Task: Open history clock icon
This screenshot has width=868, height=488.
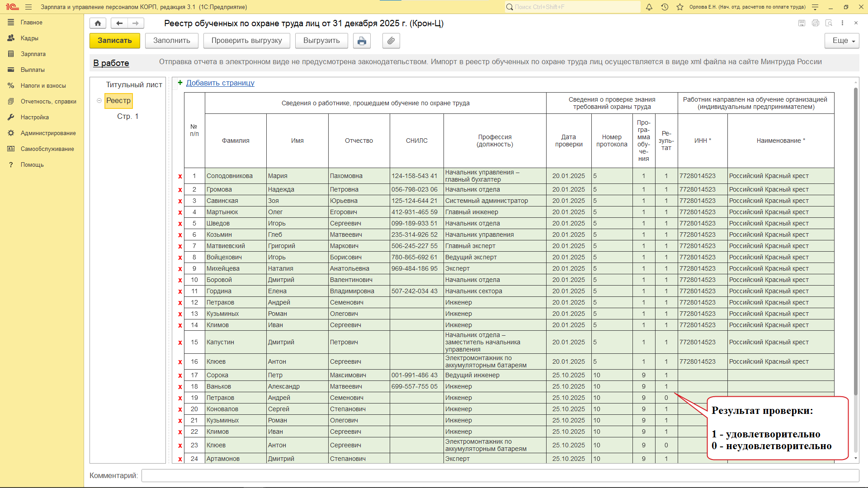Action: click(x=665, y=7)
